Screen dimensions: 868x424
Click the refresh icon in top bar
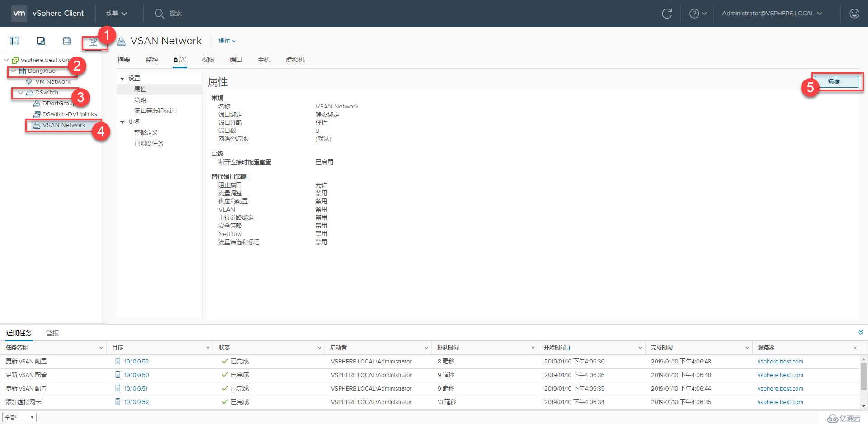pos(667,14)
